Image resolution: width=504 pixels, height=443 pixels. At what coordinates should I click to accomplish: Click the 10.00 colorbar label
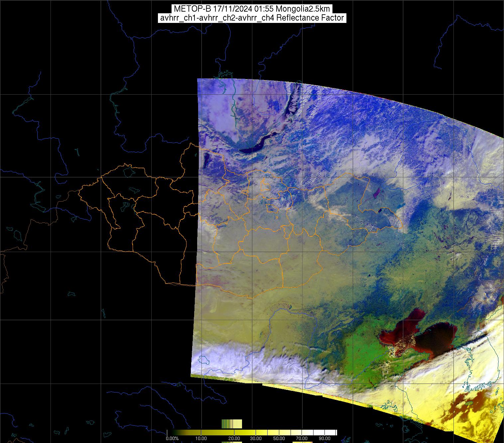201,438
